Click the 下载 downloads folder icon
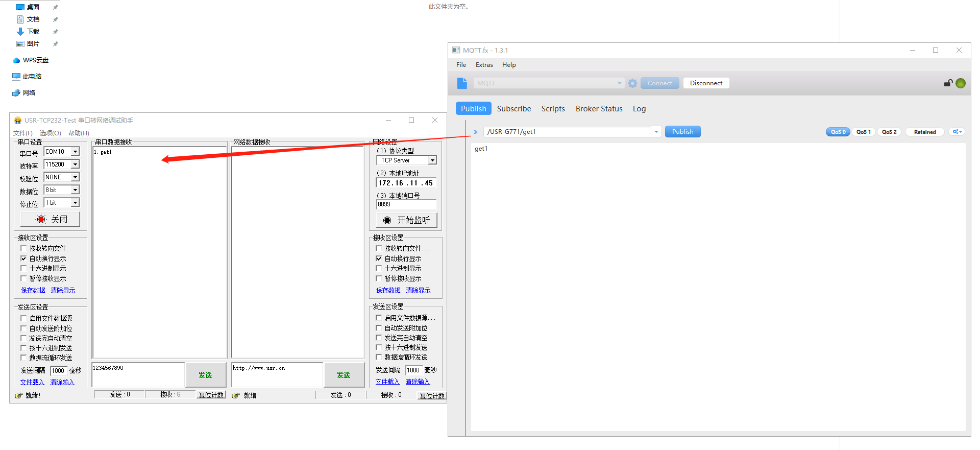Viewport: 980px width, 450px height. point(20,32)
